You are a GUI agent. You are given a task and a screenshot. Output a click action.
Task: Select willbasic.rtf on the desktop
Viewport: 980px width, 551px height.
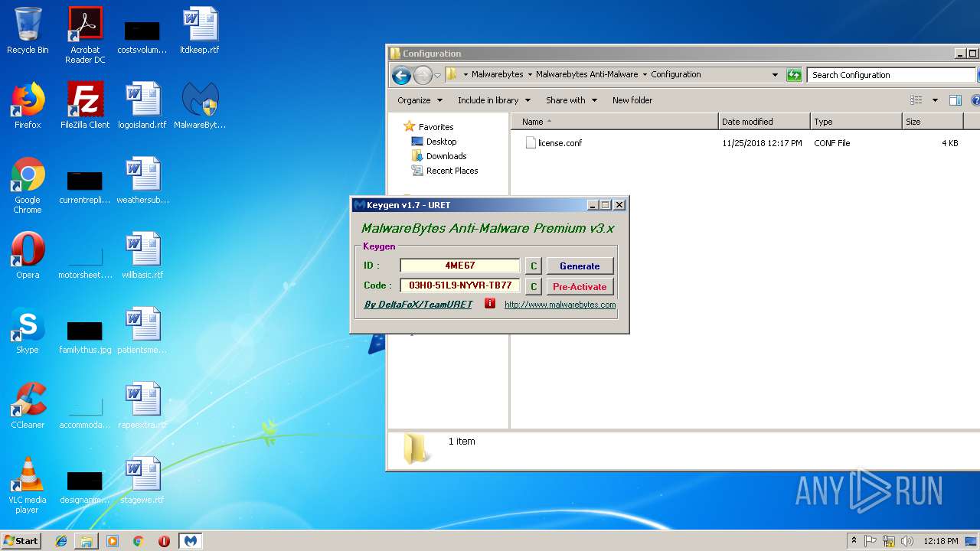click(142, 256)
